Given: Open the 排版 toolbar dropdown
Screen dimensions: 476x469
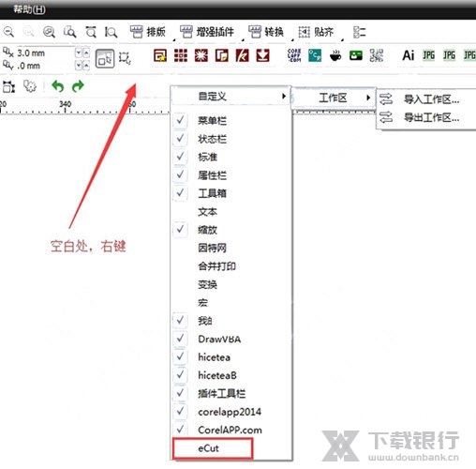Looking at the screenshot, I should [x=148, y=32].
